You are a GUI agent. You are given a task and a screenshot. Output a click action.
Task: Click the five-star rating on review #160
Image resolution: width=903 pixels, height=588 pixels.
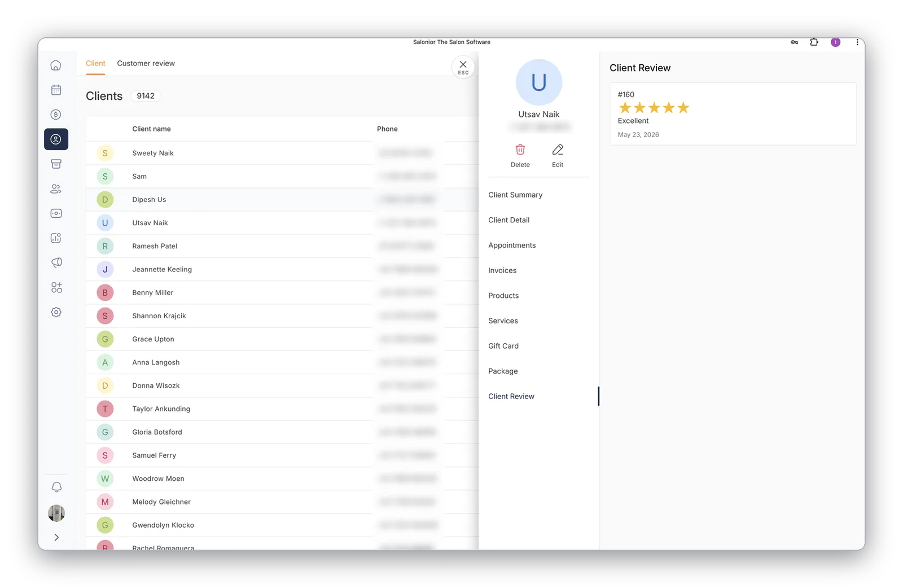[654, 108]
